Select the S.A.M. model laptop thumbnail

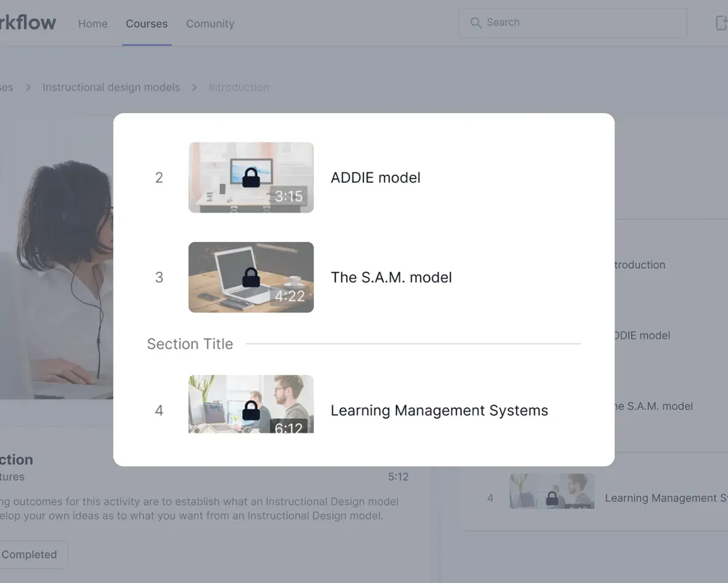pyautogui.click(x=251, y=278)
